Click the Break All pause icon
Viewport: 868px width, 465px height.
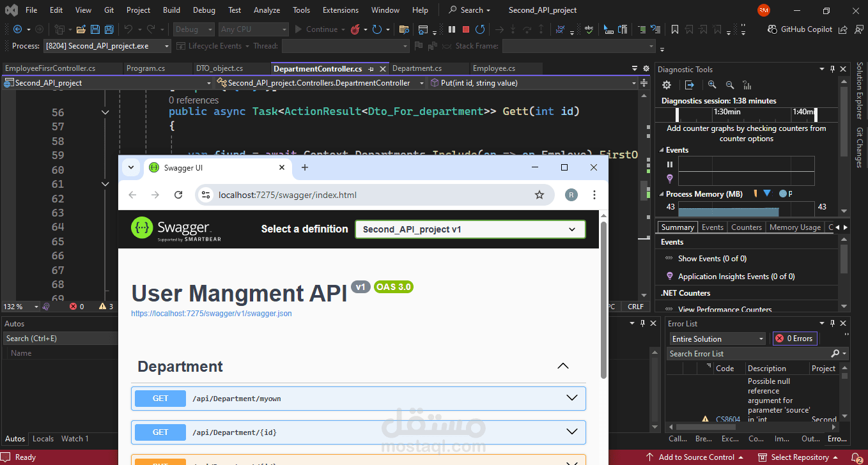click(x=452, y=29)
